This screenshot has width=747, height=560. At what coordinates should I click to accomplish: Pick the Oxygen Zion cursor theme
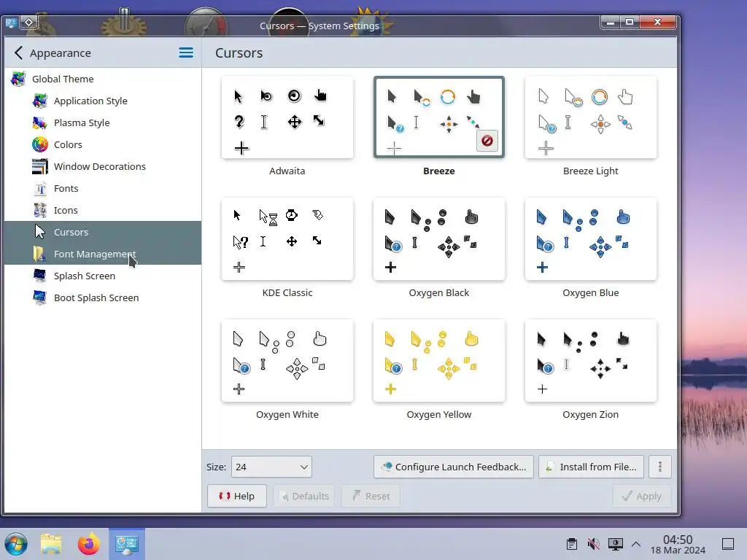coord(591,361)
